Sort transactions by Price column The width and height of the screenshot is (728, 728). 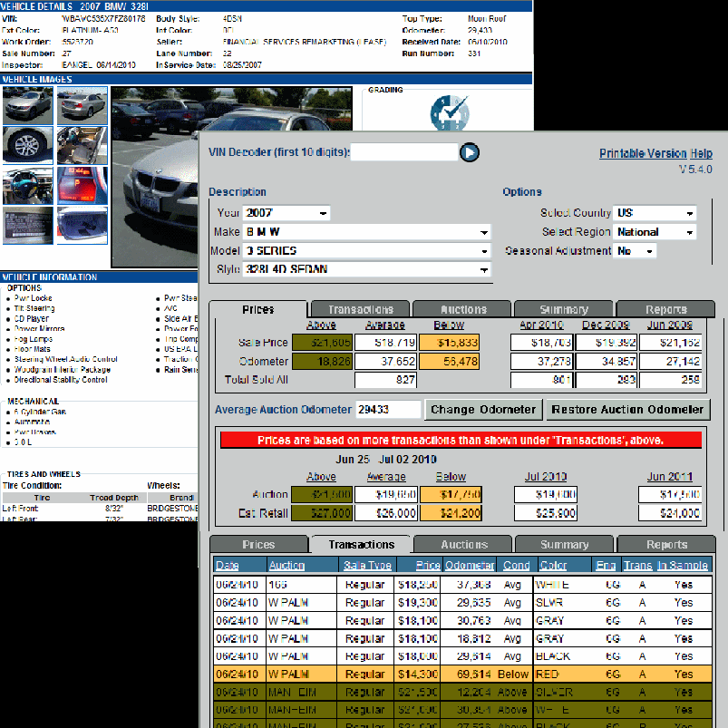point(428,565)
